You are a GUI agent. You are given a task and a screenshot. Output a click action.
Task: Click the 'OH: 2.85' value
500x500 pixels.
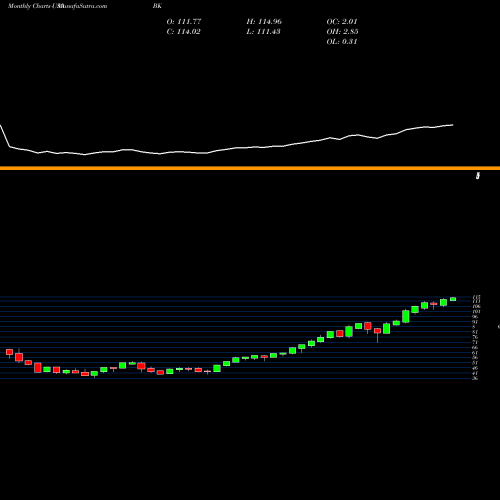point(342,32)
